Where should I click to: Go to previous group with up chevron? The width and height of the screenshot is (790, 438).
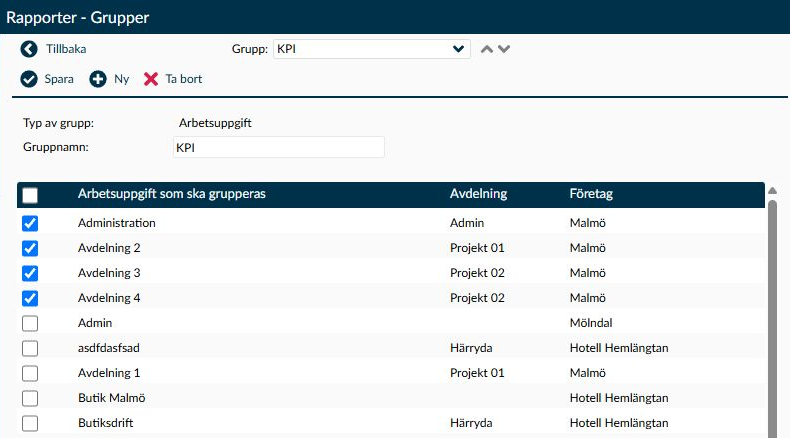click(x=487, y=49)
